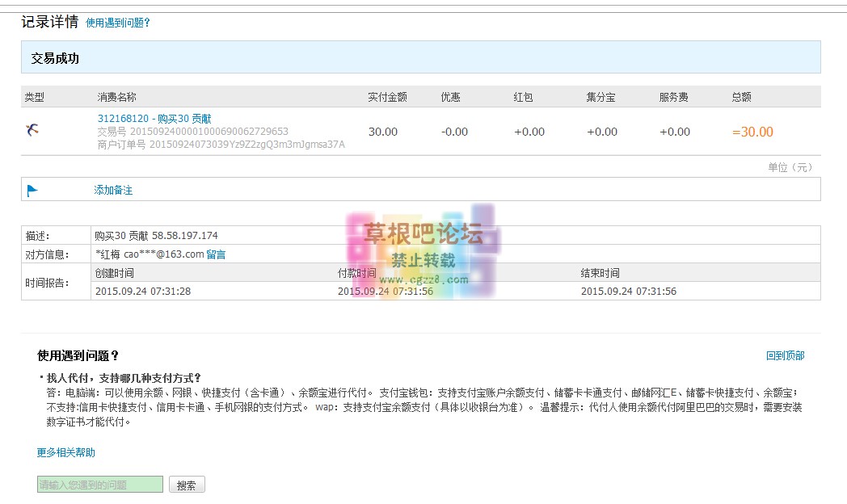Focus the help question search input field
Image resolution: width=847 pixels, height=504 pixels.
click(99, 485)
